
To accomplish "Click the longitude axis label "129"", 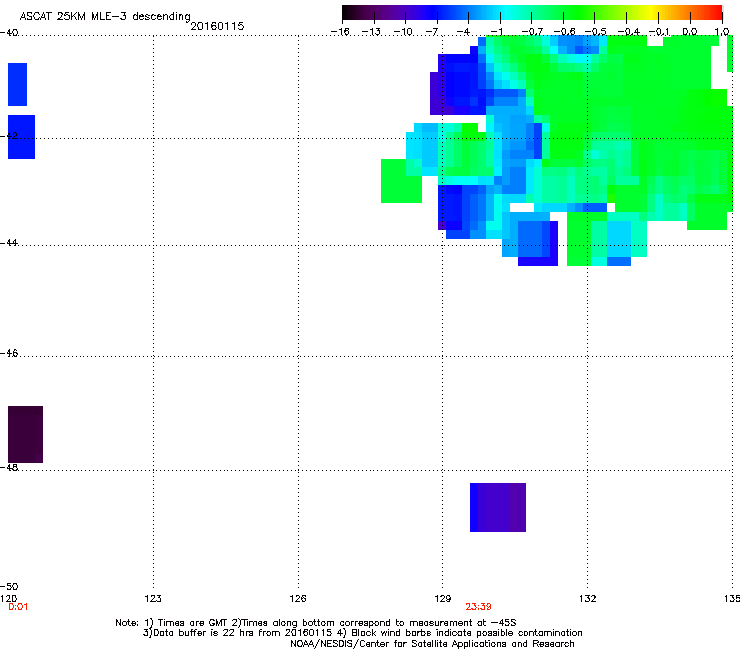I will pyautogui.click(x=443, y=599).
